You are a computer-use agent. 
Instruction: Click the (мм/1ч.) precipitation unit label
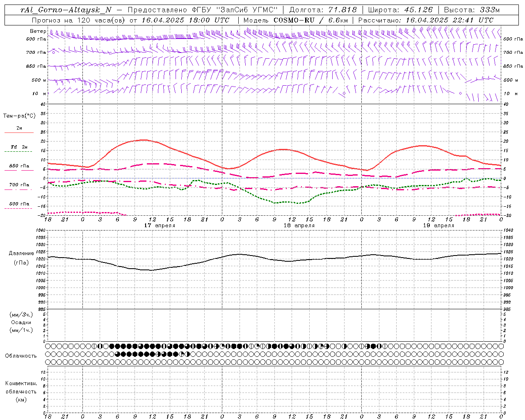[x=21, y=330]
